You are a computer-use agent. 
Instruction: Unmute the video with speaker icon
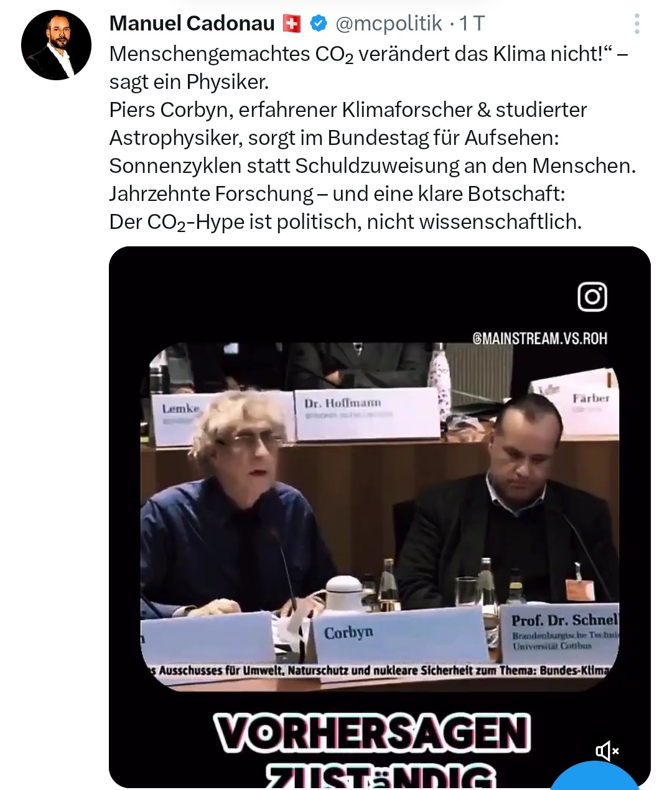pos(607,751)
